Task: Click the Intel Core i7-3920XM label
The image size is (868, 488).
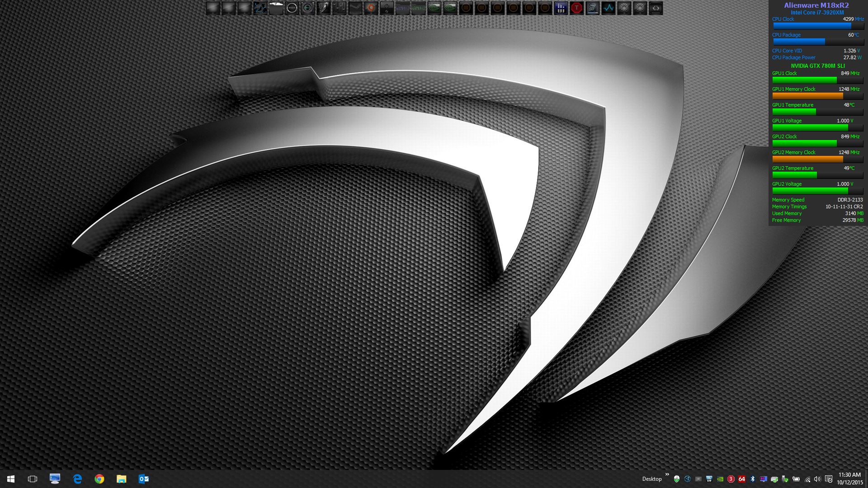Action: 817,13
